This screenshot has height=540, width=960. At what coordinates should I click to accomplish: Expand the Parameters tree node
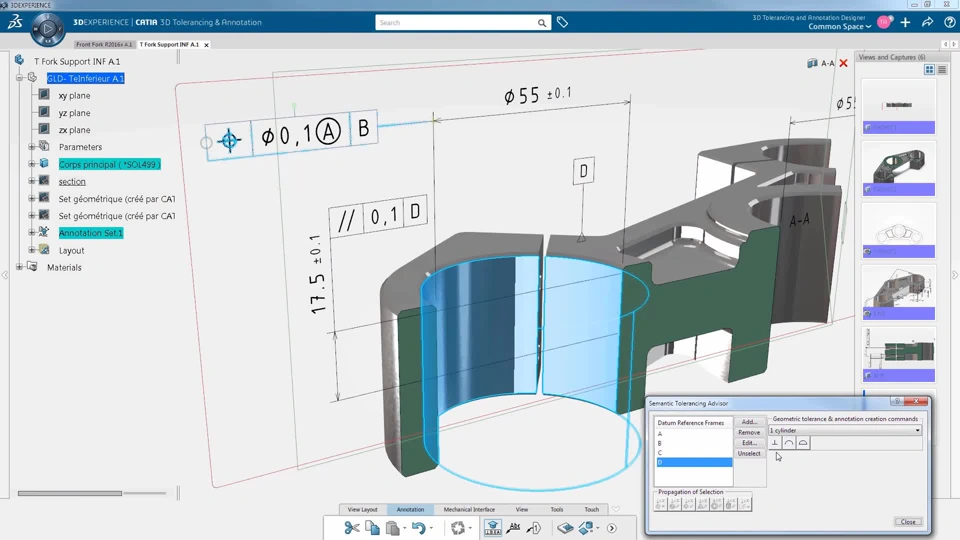(31, 147)
